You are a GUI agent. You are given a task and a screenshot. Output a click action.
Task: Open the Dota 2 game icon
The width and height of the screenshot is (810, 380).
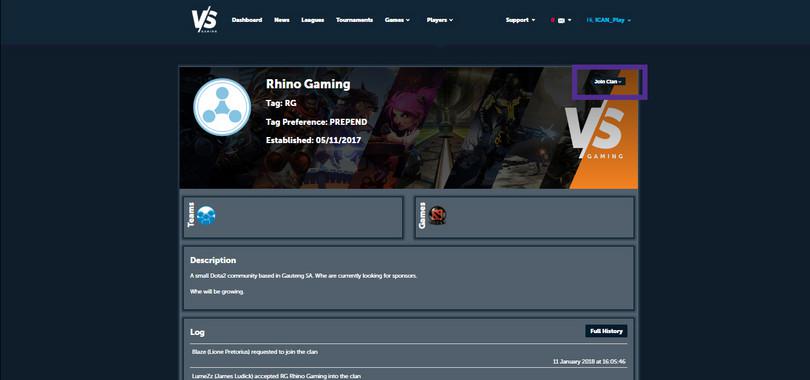pos(437,215)
